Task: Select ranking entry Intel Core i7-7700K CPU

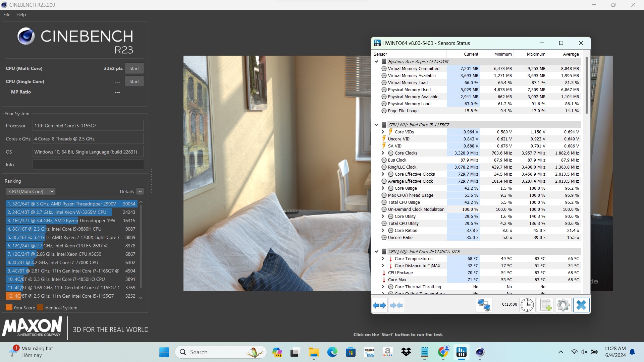Action: tap(71, 262)
